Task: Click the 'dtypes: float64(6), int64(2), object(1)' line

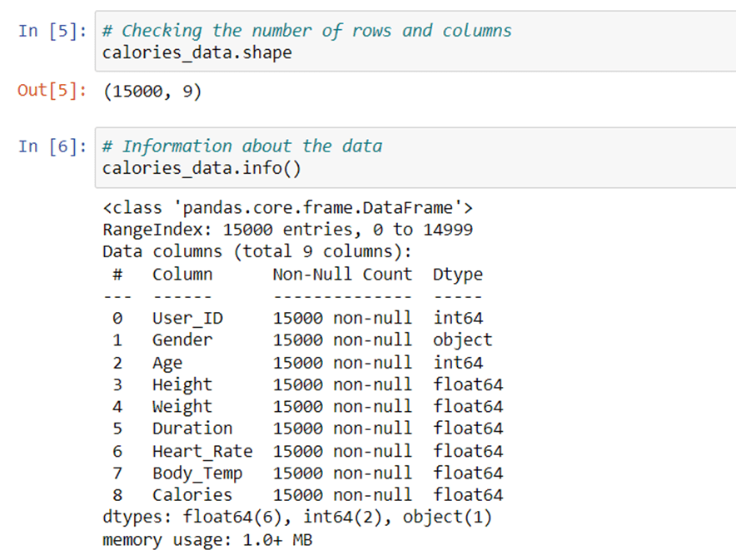Action: point(297,518)
